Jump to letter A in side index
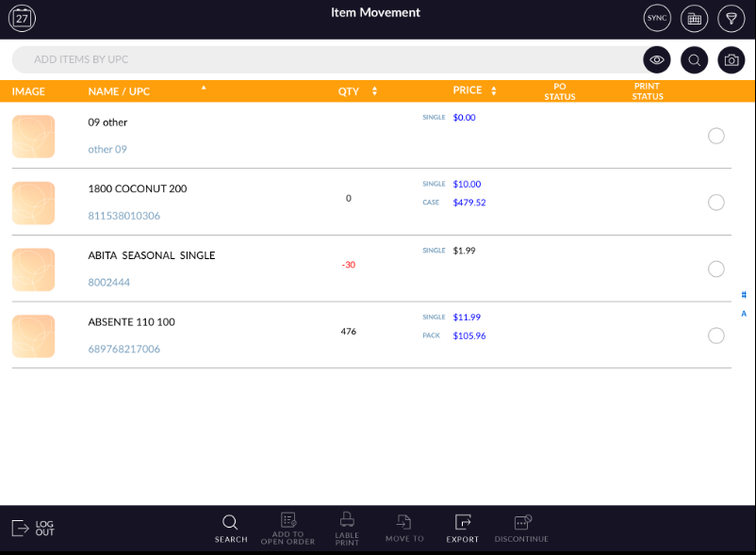Image resolution: width=756 pixels, height=555 pixels. pyautogui.click(x=744, y=314)
